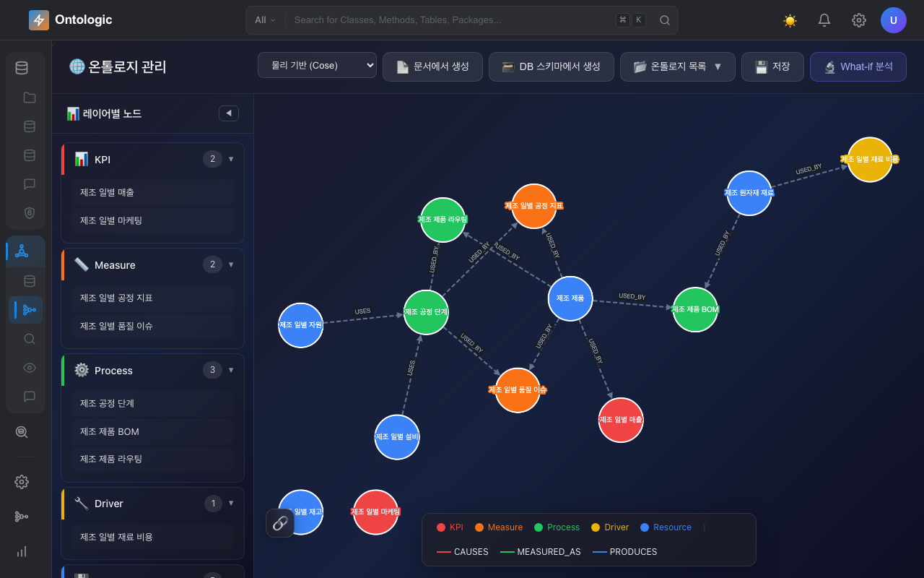Click the MEASURED_AS edge legend entry

click(541, 552)
